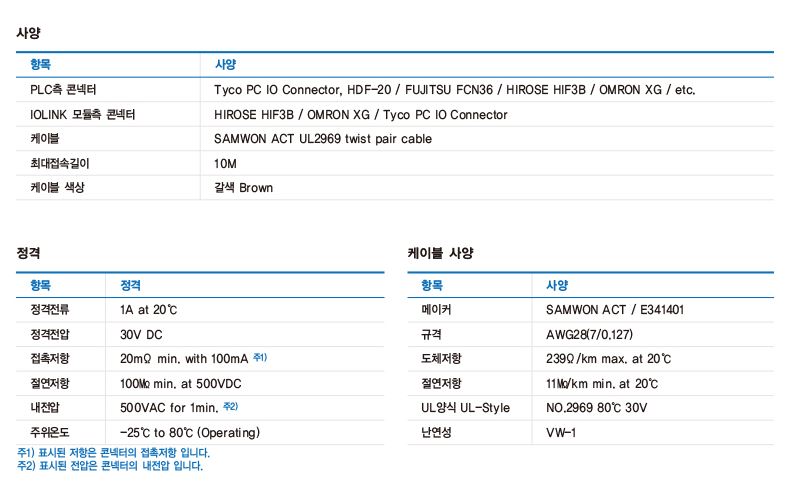Click '정격' column header in the ratings table

point(130,285)
